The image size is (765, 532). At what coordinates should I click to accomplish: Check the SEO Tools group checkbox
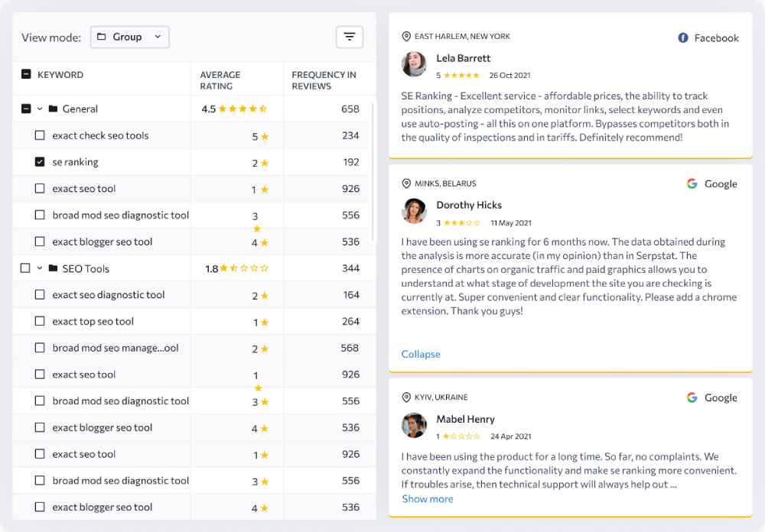pos(25,268)
